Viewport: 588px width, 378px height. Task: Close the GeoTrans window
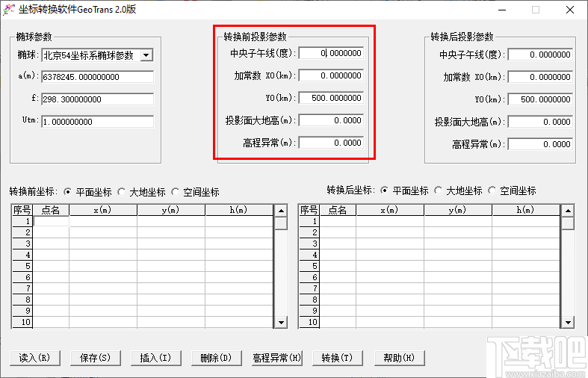570,10
